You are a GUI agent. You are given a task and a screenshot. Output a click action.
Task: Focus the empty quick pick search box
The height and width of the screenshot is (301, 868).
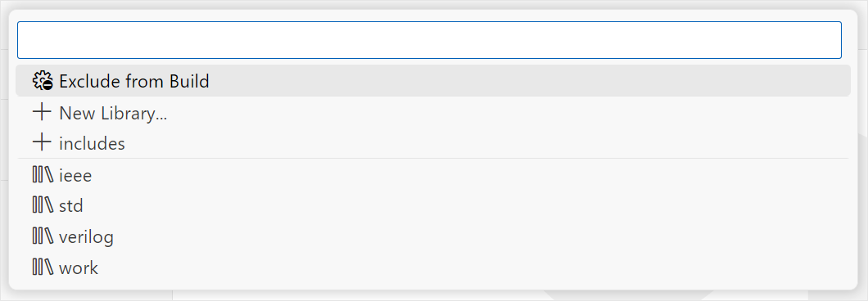[x=430, y=40]
